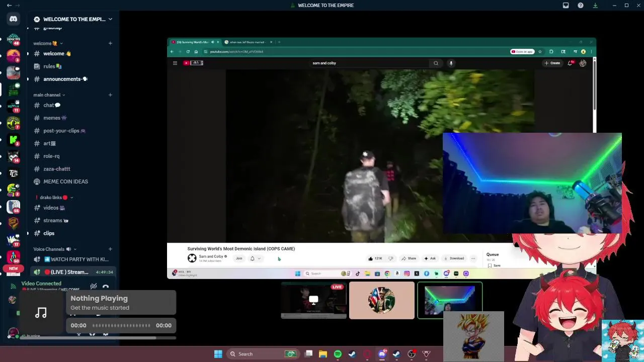The width and height of the screenshot is (644, 362).
Task: Open the post-your-clips channel
Action: point(73,131)
